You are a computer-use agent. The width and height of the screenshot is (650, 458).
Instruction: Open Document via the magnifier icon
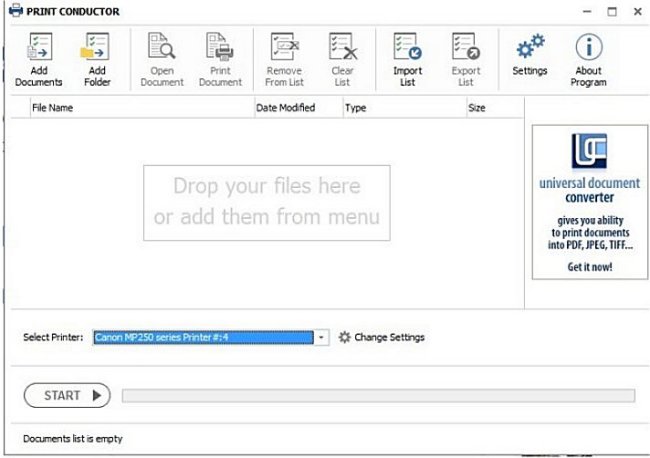coord(162,46)
